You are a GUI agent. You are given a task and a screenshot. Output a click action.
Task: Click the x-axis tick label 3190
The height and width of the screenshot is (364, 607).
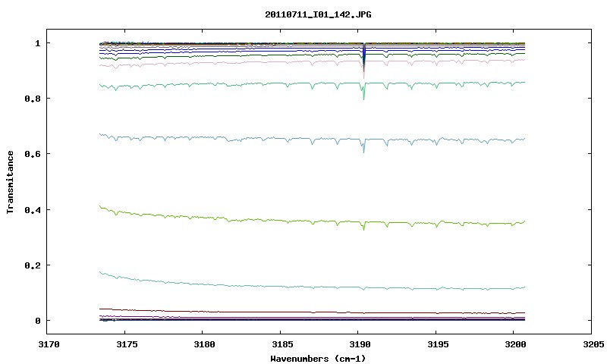tap(360, 344)
